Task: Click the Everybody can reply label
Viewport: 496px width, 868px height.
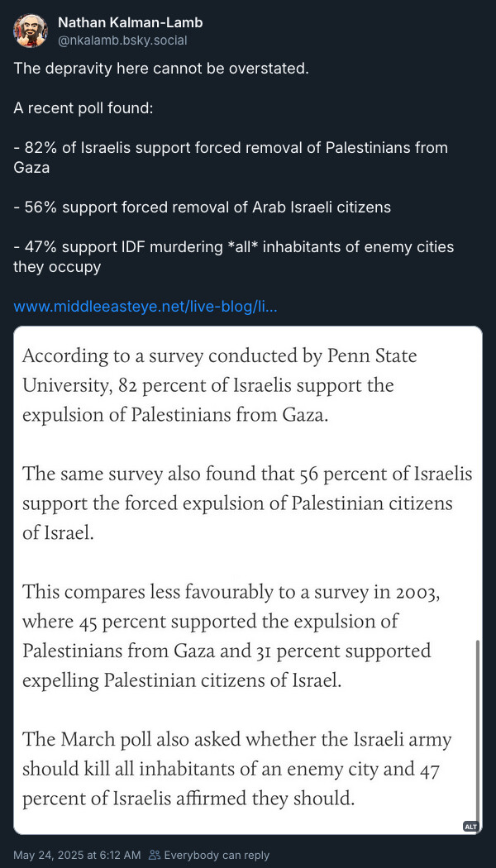Action: click(217, 855)
